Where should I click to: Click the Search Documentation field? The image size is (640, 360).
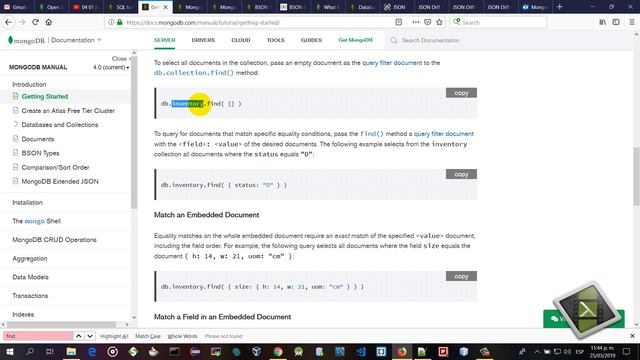coord(430,40)
